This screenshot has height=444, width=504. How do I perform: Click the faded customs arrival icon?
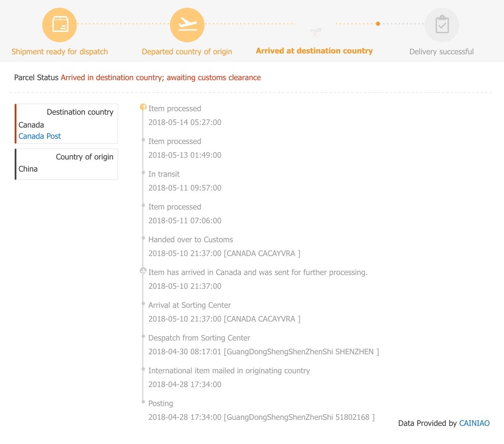coord(315,31)
